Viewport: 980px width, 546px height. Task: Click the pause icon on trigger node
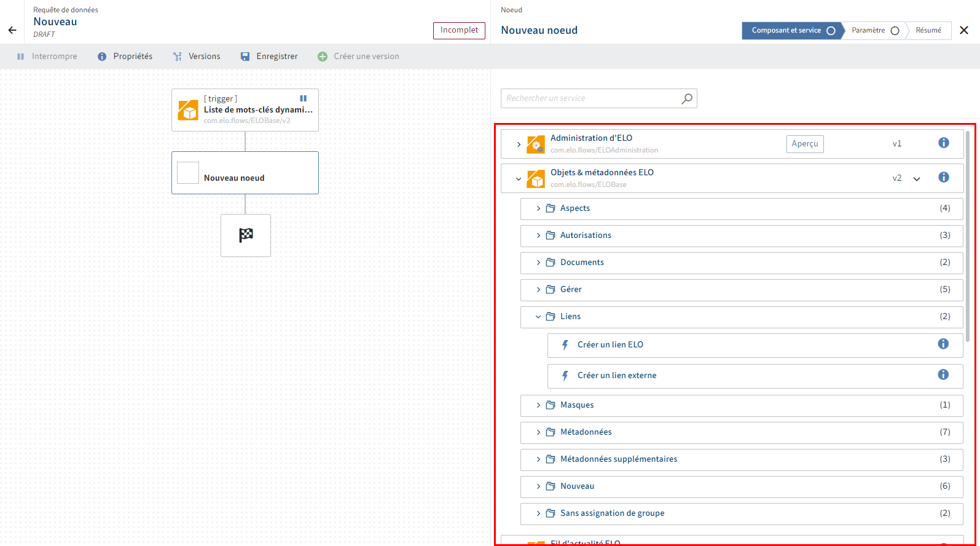pos(303,98)
